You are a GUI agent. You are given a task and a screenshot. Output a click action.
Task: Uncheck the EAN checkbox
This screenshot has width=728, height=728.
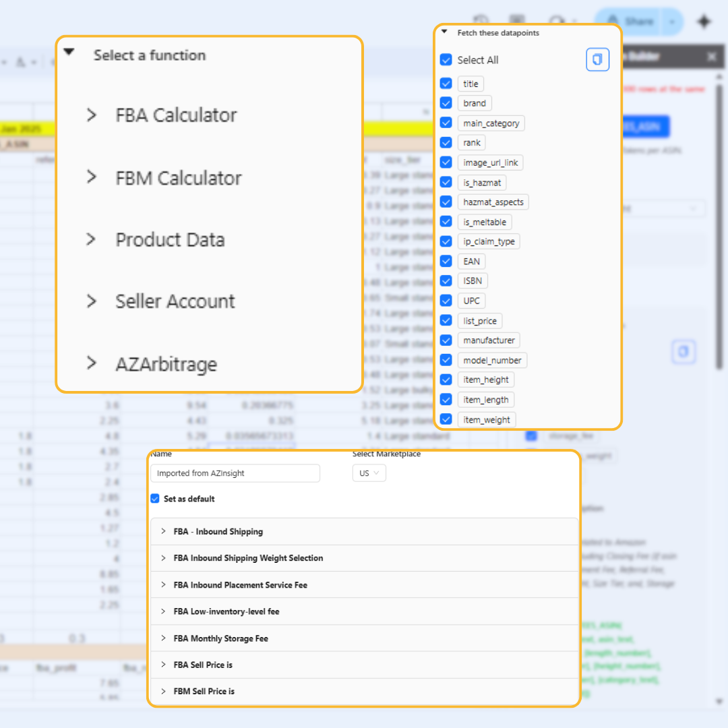[446, 262]
